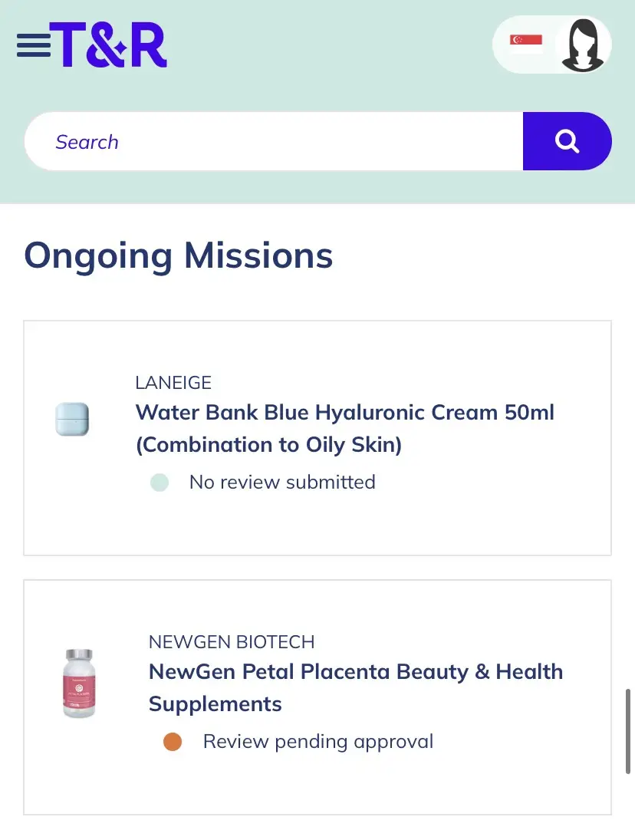Click the NEWGEN BIOTECH brand name
The height and width of the screenshot is (840, 635).
232,642
